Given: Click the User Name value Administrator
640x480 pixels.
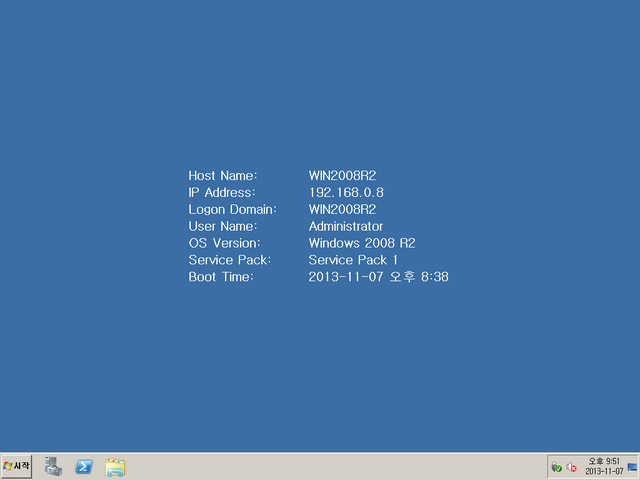Looking at the screenshot, I should pos(346,226).
